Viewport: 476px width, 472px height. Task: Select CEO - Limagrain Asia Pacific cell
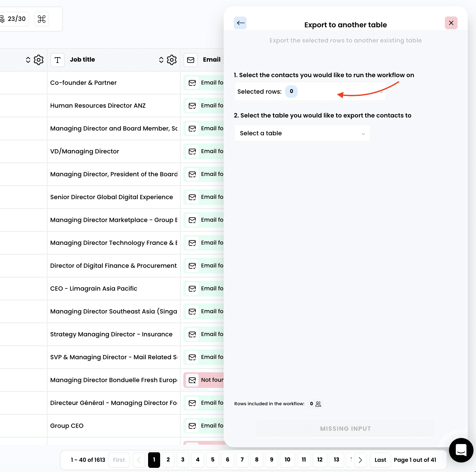tap(114, 288)
